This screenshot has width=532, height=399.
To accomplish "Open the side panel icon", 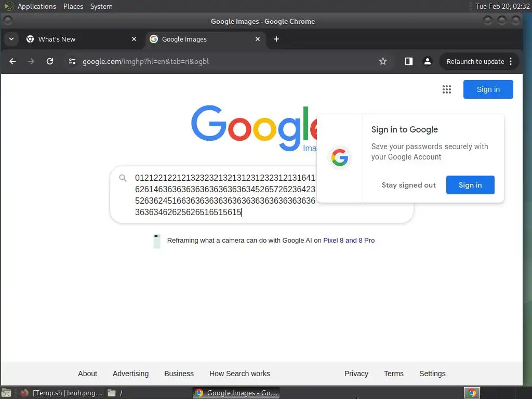I will pos(408,61).
